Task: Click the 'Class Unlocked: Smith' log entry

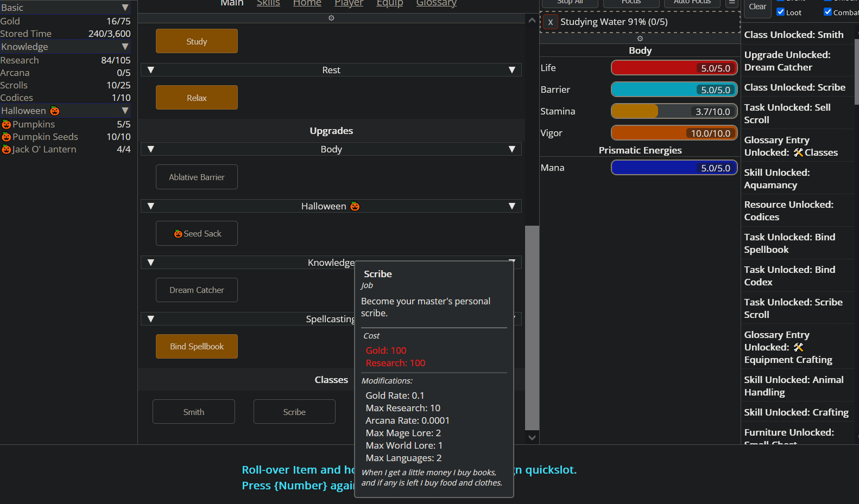Action: coord(794,35)
